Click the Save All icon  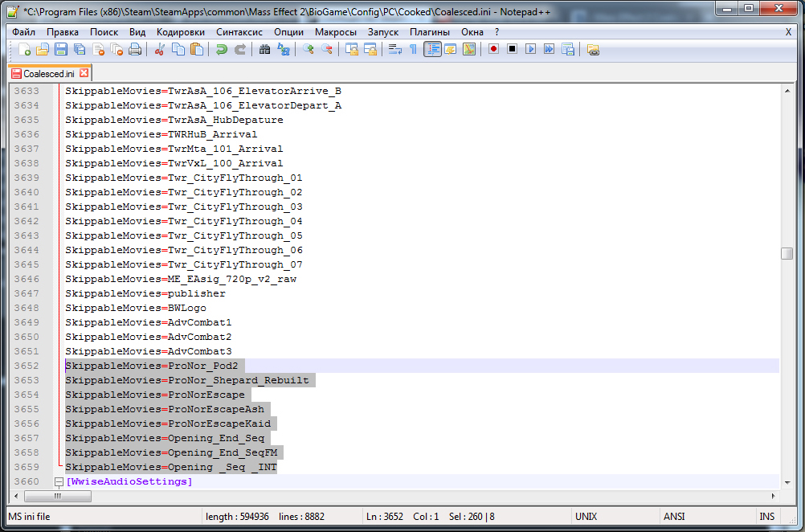click(x=80, y=49)
